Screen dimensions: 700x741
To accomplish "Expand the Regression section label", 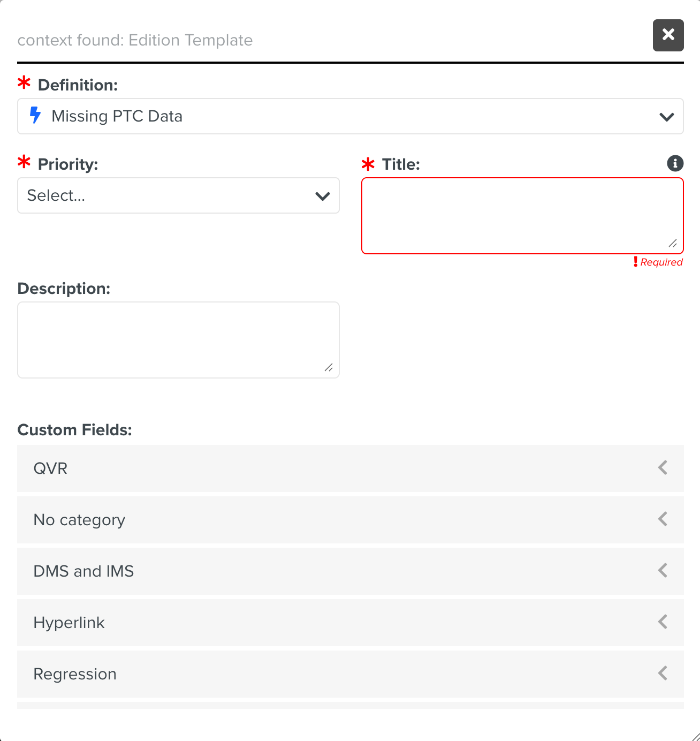I will click(x=75, y=674).
